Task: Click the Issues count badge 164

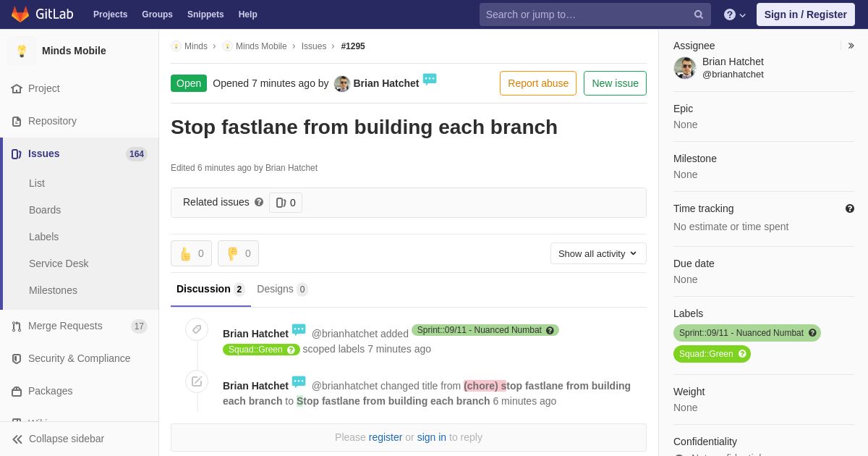Action: 137,154
